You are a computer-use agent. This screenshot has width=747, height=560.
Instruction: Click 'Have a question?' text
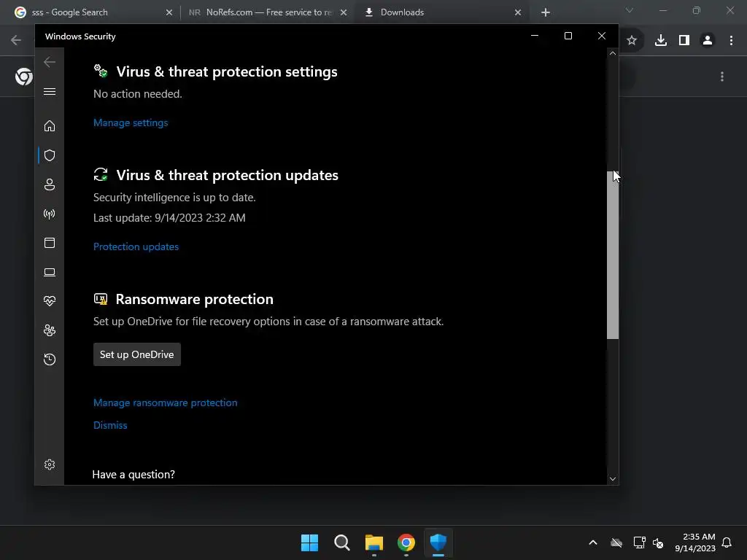[x=133, y=474]
